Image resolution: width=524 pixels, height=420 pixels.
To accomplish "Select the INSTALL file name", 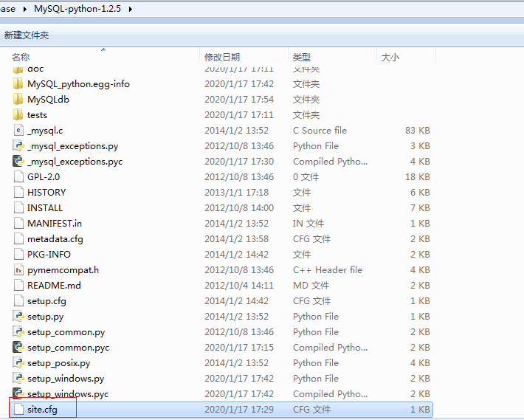I will point(45,208).
